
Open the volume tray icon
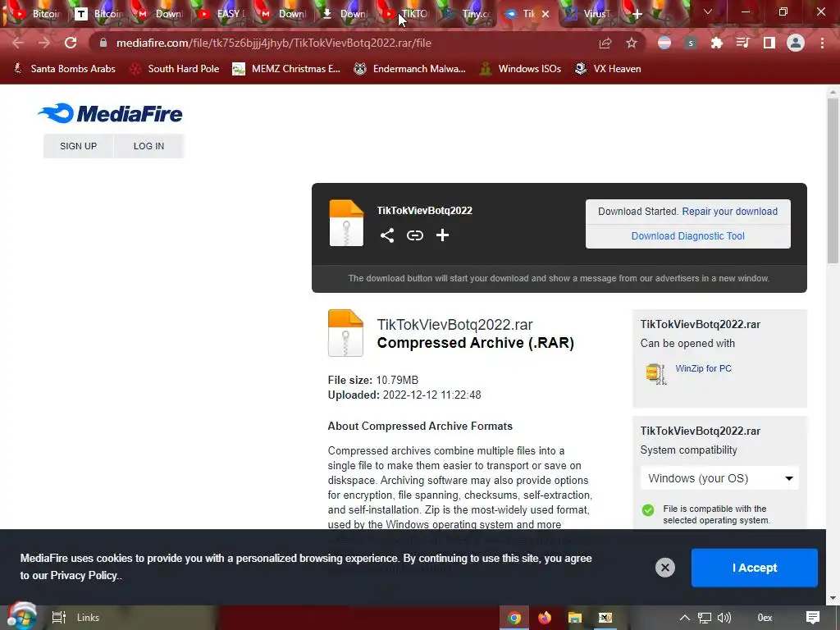(724, 618)
